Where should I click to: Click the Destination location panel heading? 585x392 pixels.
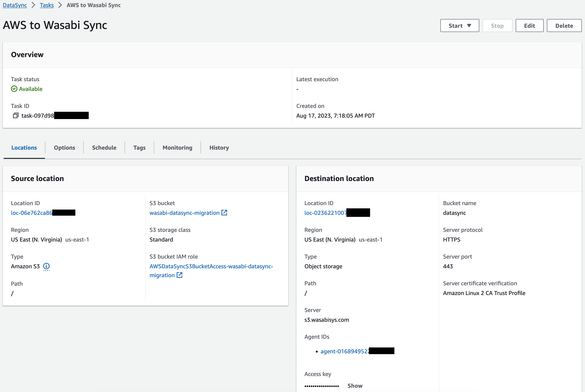click(339, 179)
